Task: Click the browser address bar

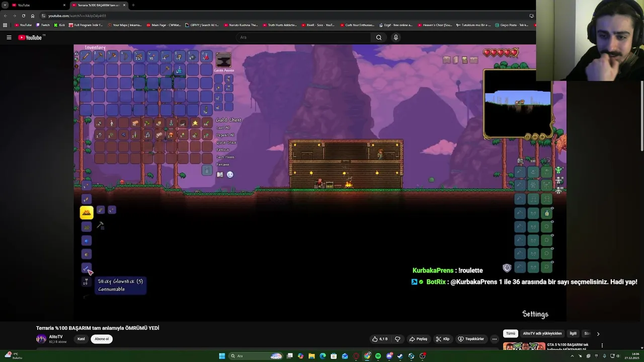Action: 282,16
